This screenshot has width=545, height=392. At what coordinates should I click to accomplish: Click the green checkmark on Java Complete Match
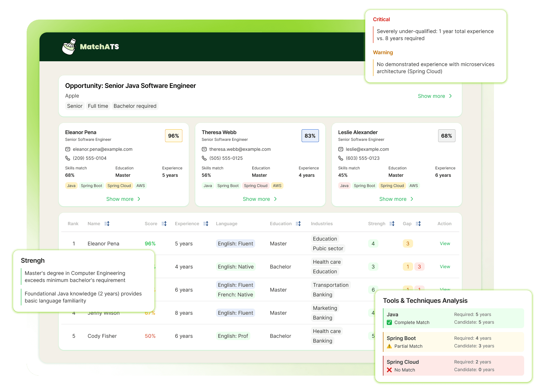(x=389, y=322)
